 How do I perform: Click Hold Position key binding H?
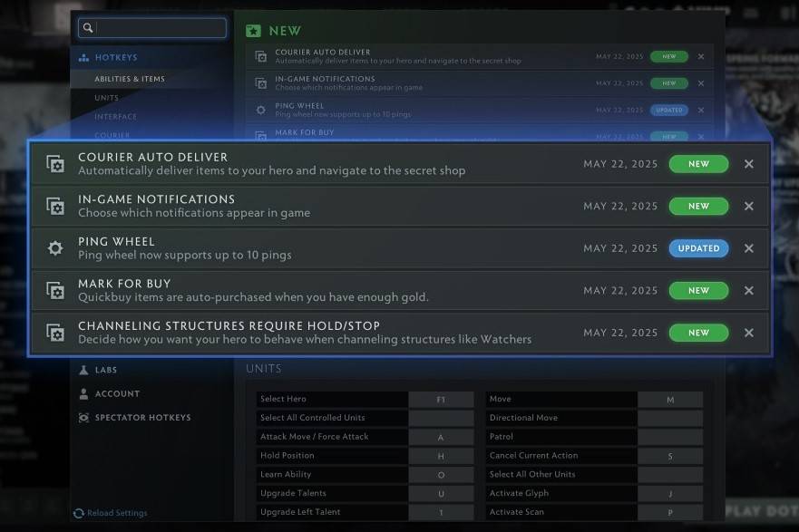(441, 456)
